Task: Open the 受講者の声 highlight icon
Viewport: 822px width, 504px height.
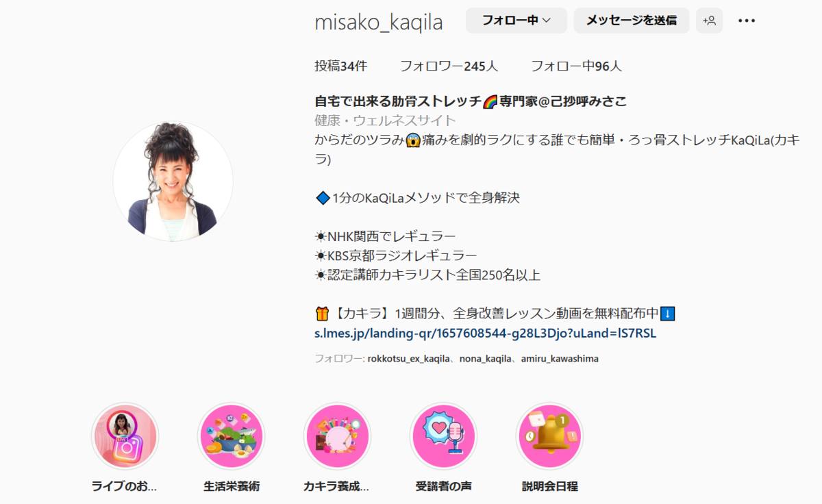Action: [x=443, y=436]
